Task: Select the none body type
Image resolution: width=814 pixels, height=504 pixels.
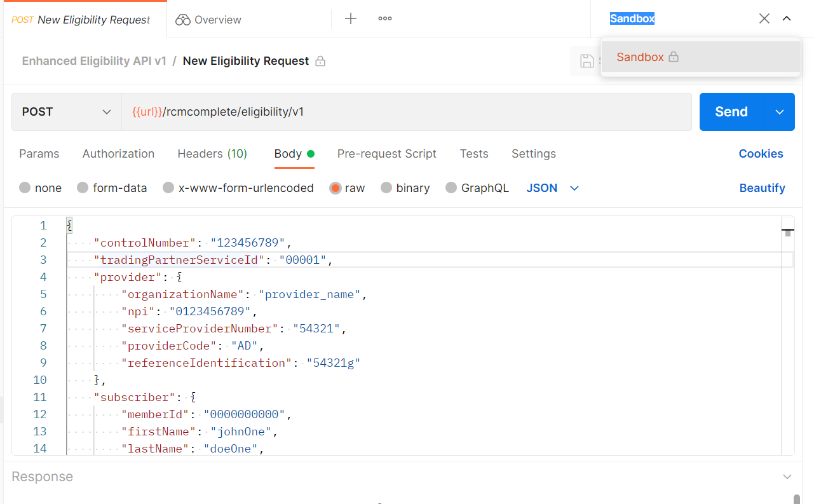Action: click(25, 187)
